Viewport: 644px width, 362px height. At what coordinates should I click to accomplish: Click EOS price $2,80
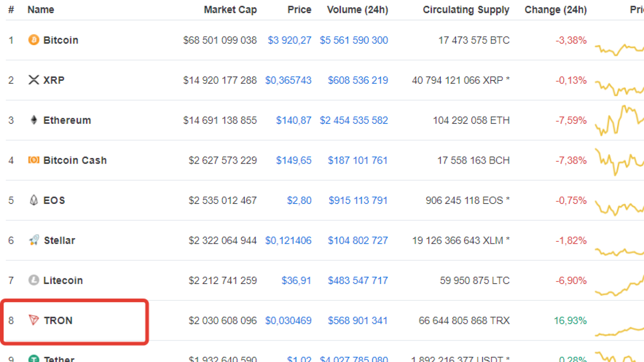299,200
